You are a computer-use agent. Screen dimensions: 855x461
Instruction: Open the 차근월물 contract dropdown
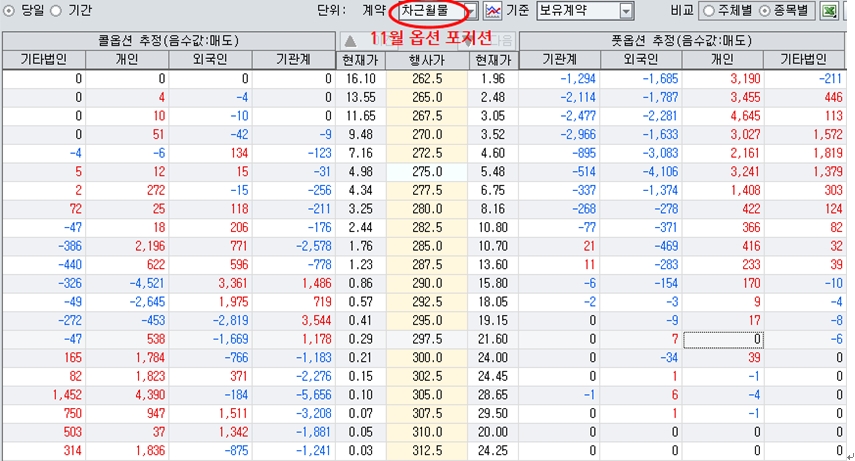click(x=469, y=11)
